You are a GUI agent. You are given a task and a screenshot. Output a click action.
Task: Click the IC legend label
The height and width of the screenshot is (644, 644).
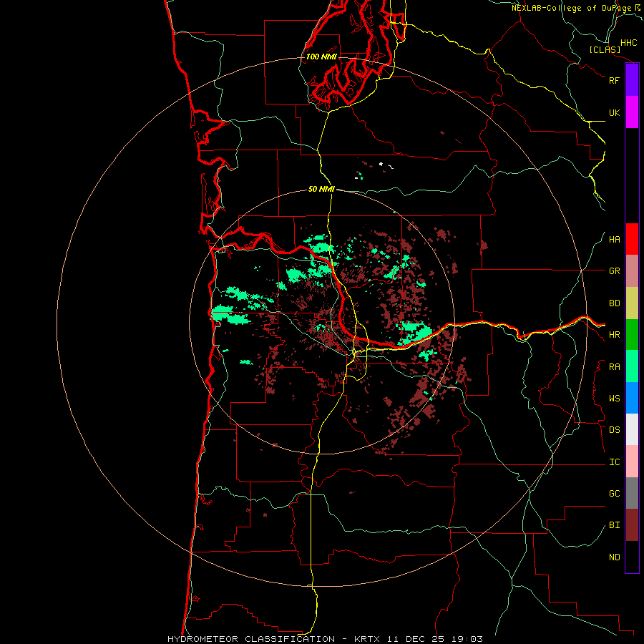point(614,462)
